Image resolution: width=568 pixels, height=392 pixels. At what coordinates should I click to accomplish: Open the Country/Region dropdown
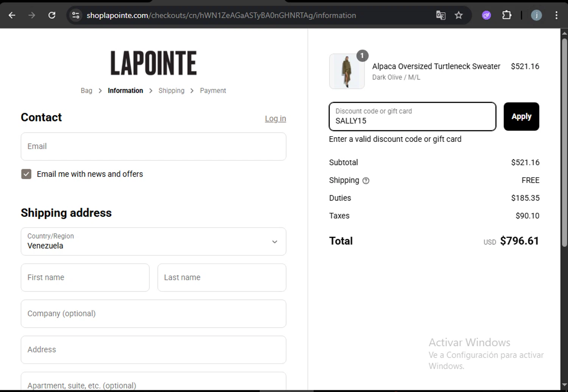[x=153, y=241]
